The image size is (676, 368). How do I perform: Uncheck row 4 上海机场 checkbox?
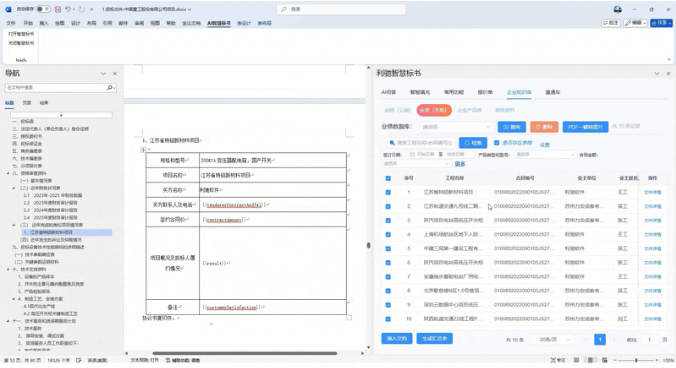click(388, 234)
